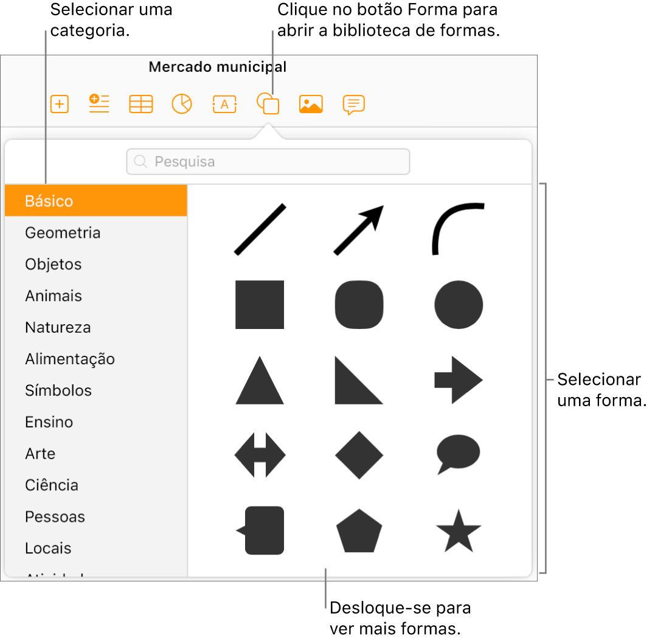Click the Pesquisa search field
The height and width of the screenshot is (644, 655).
268,162
